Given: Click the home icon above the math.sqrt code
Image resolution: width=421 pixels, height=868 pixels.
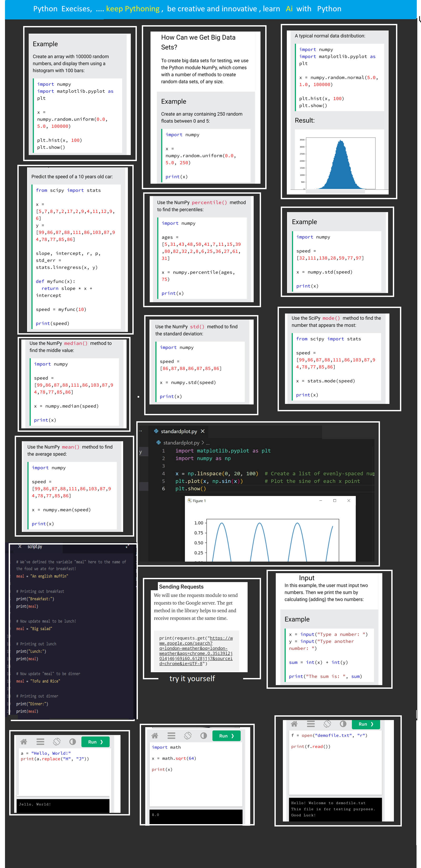Looking at the screenshot, I should (x=155, y=736).
